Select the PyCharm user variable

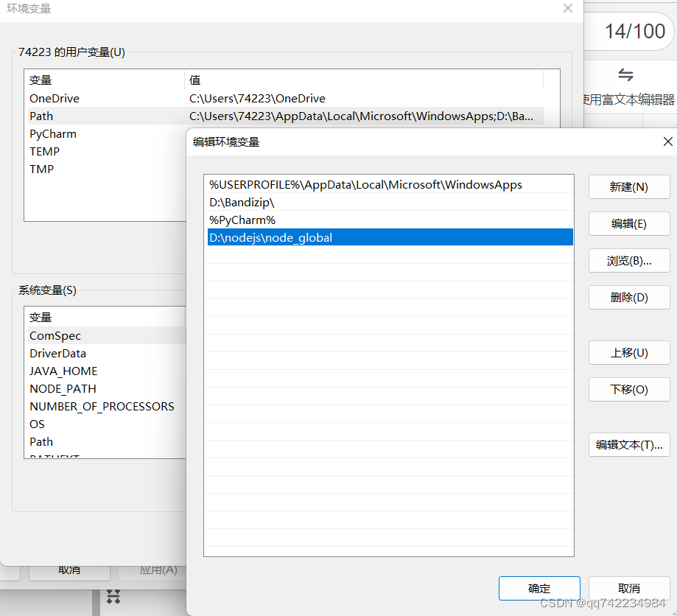pos(53,133)
